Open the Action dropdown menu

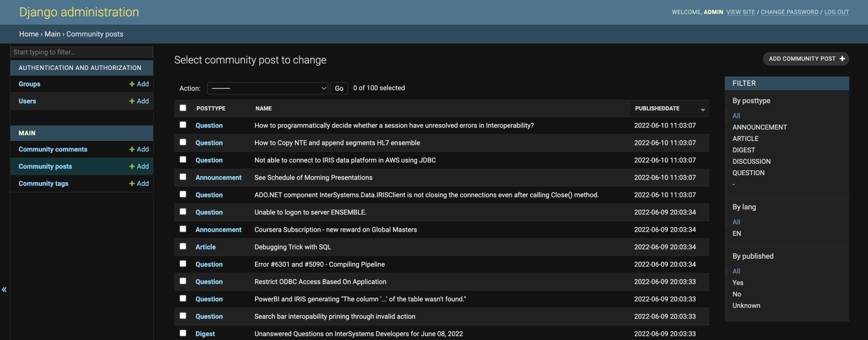tap(267, 88)
